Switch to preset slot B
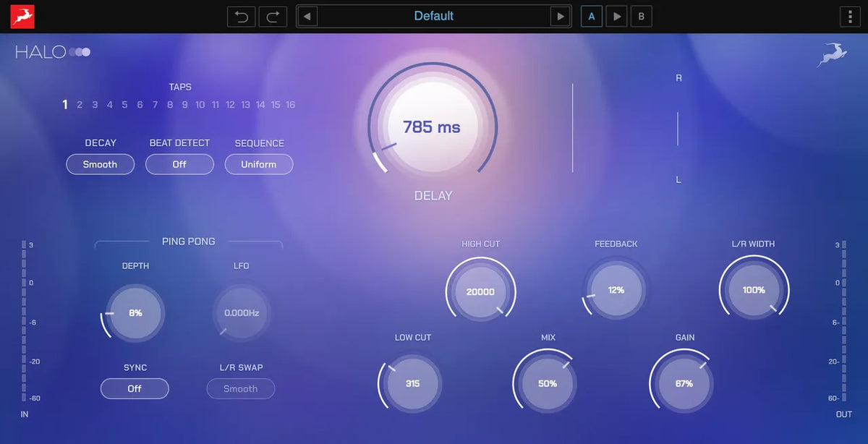 (641, 16)
